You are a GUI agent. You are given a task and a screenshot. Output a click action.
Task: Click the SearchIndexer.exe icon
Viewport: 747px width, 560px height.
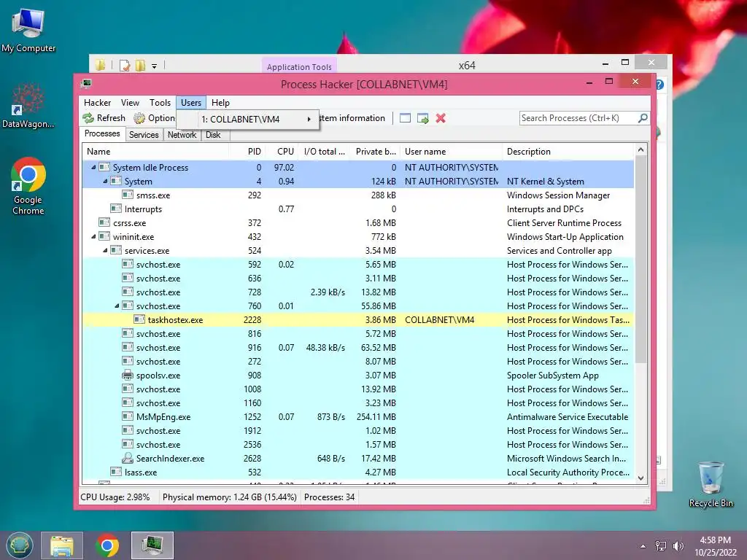[128, 458]
